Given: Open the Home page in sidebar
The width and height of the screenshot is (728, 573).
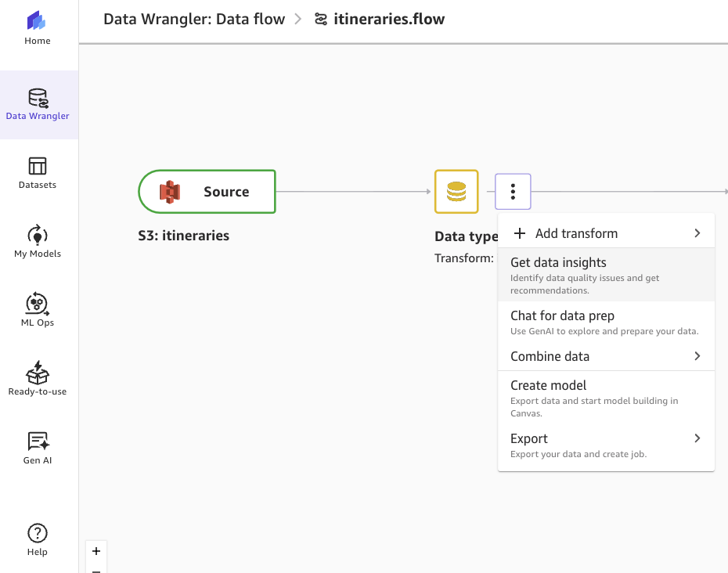Looking at the screenshot, I should tap(37, 29).
